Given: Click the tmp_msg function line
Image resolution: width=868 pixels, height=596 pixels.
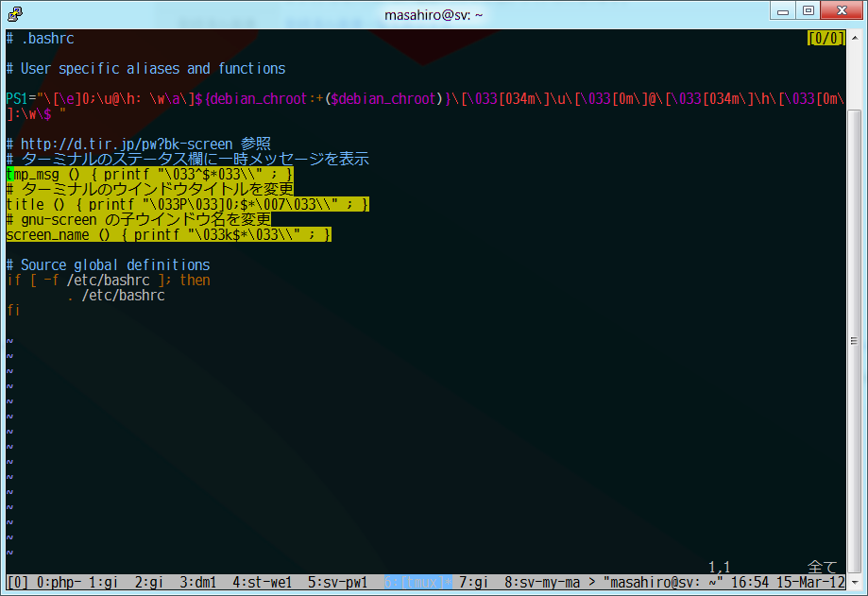Looking at the screenshot, I should pyautogui.click(x=149, y=175).
